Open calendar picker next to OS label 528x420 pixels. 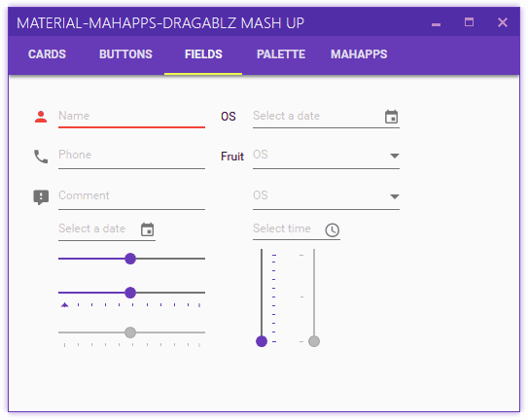coord(391,117)
